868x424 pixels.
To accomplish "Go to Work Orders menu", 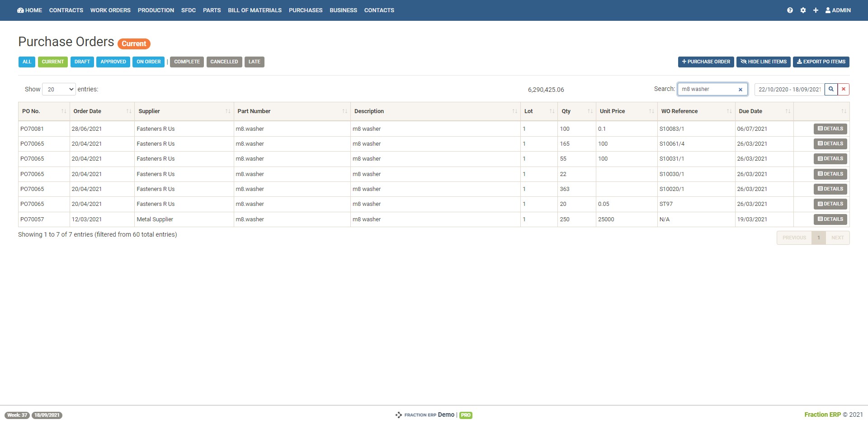I will 110,10.
